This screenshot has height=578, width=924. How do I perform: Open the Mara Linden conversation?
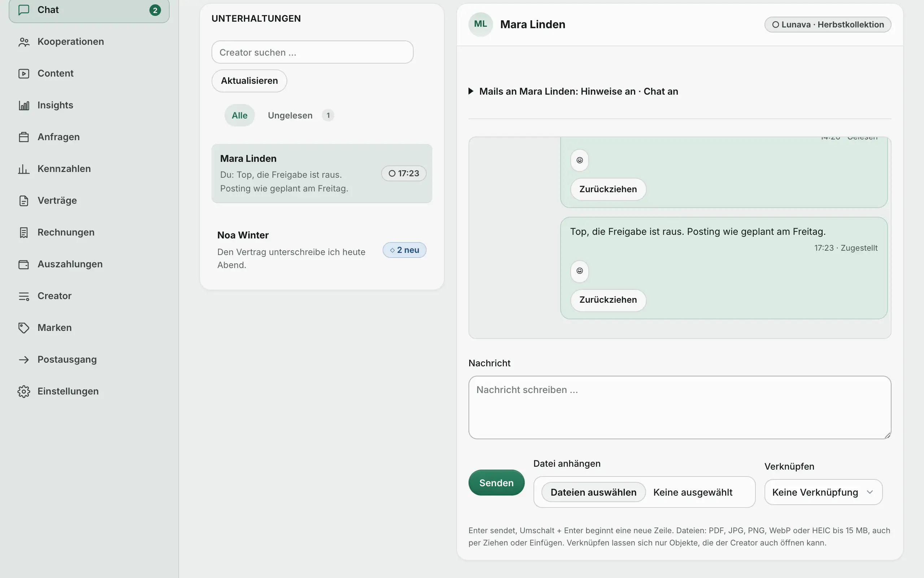322,173
